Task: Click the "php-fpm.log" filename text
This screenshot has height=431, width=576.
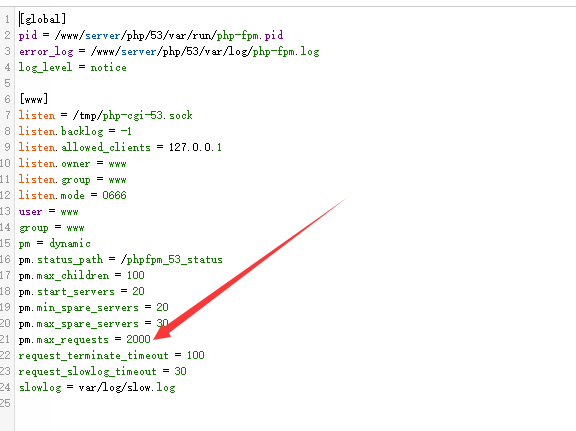Action: (x=286, y=51)
